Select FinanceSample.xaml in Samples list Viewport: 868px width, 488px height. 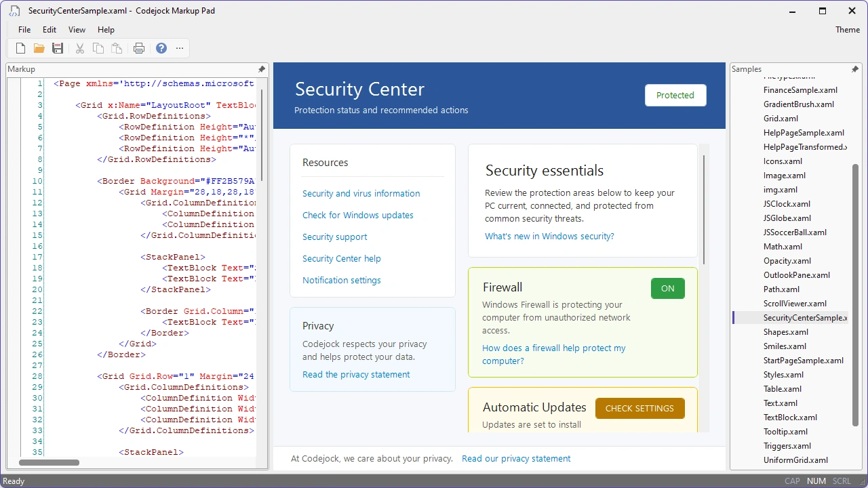coord(800,90)
